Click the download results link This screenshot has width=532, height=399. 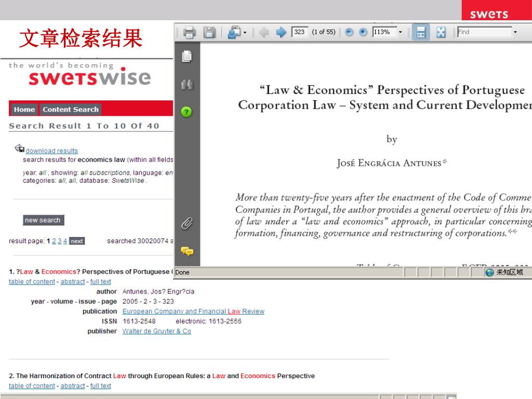click(51, 151)
